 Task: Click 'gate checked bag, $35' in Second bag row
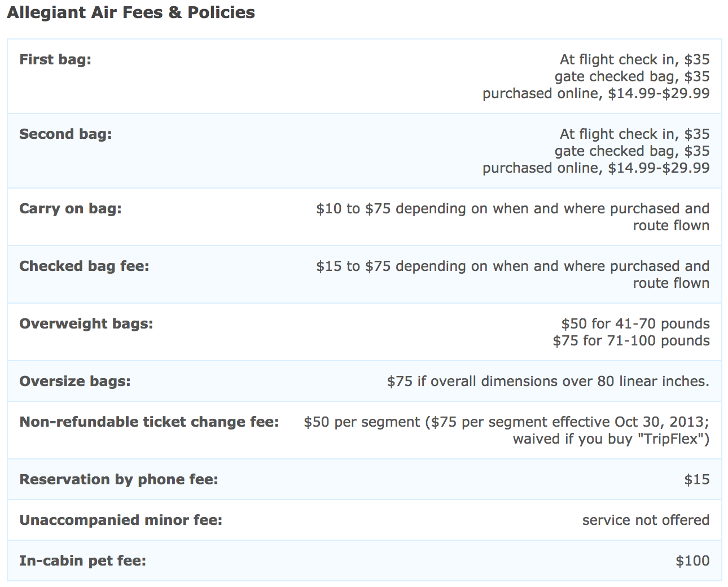point(632,151)
